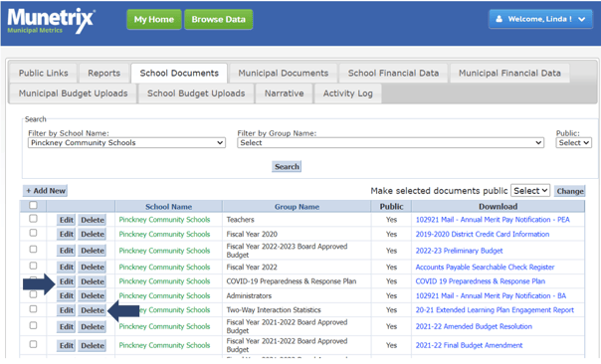Delete the Two-Way Interaction Statistics document

(92, 310)
